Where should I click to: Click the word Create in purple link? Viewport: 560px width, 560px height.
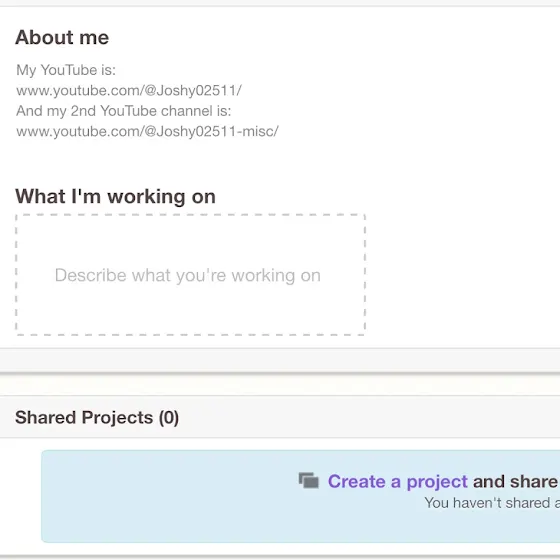point(357,481)
